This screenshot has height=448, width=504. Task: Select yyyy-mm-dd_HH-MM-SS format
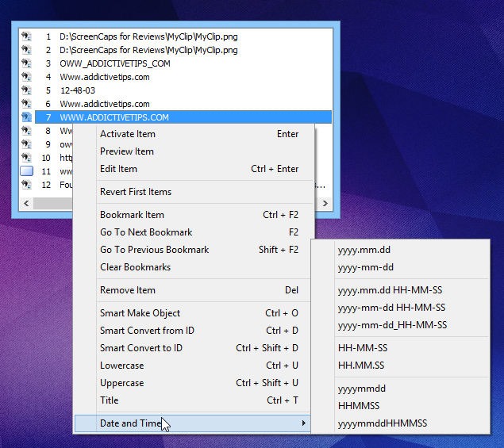pyautogui.click(x=401, y=324)
